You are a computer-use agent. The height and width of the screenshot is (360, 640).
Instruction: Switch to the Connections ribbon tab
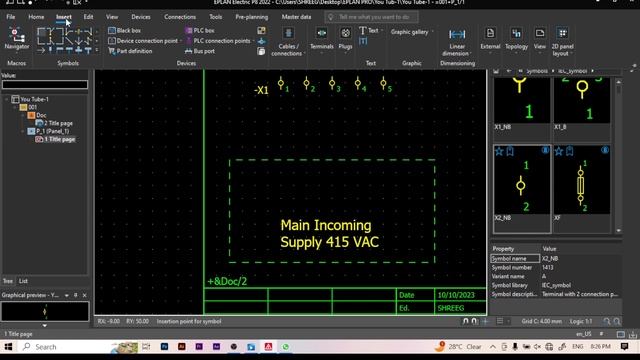180,17
